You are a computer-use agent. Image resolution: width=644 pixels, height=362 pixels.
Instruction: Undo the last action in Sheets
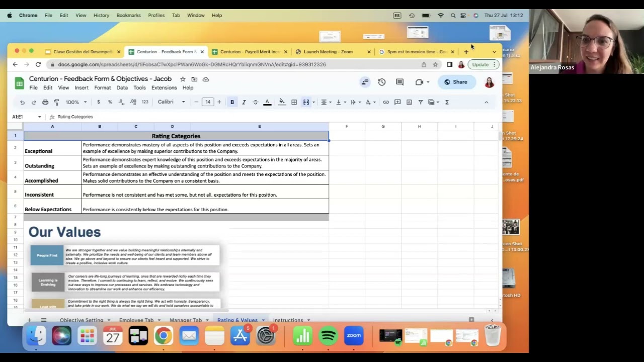[x=22, y=102]
